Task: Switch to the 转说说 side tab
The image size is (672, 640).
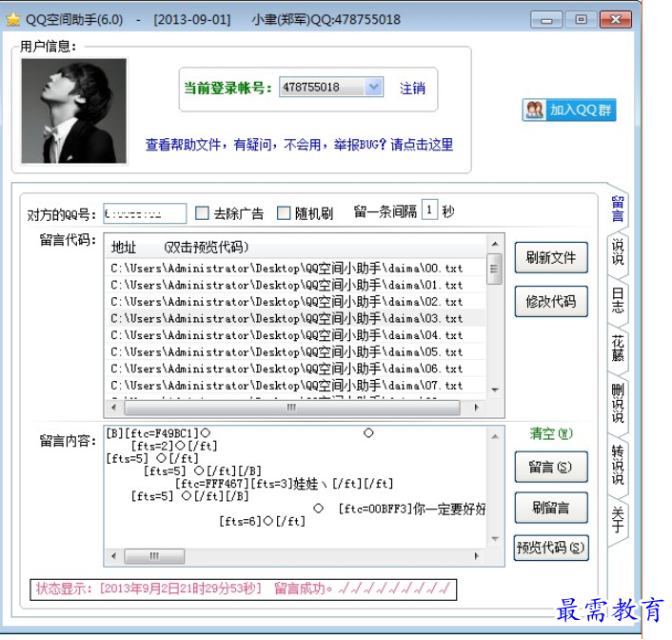Action: (618, 465)
